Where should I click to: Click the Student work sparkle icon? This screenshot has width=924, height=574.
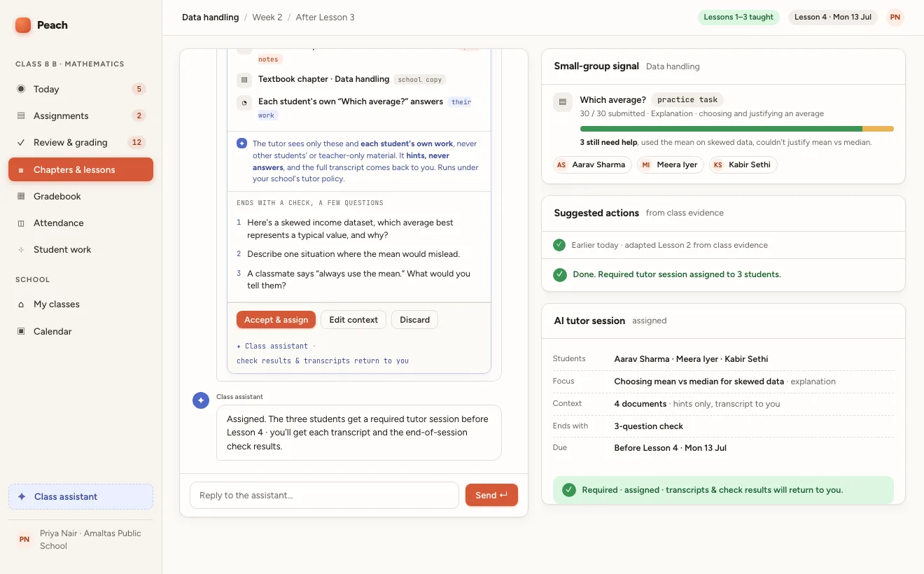(x=21, y=249)
